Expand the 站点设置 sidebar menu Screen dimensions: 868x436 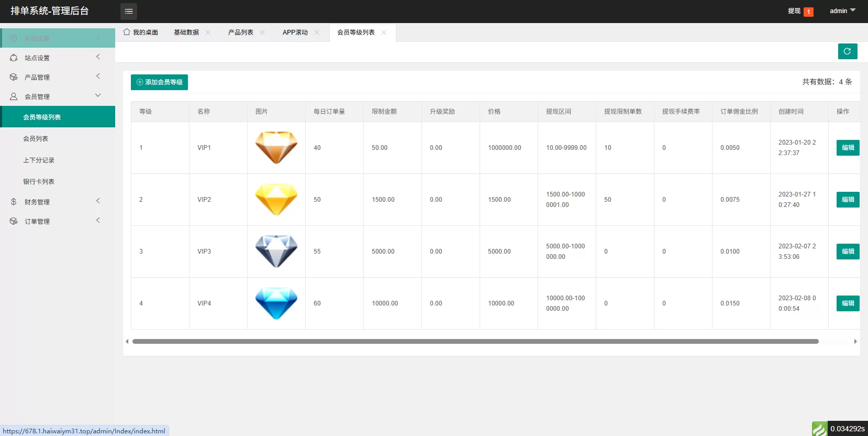tap(58, 58)
